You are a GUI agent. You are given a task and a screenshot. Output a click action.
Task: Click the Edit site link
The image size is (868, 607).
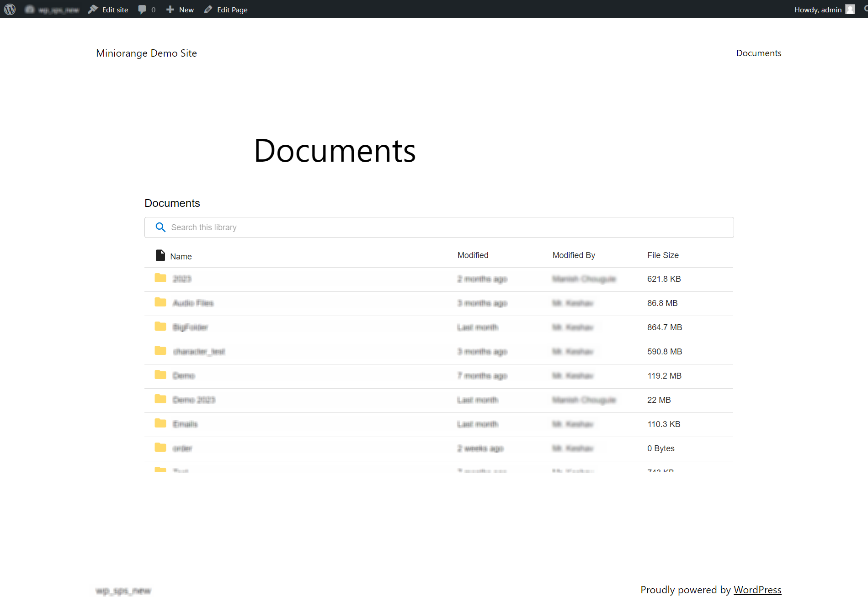pos(108,10)
